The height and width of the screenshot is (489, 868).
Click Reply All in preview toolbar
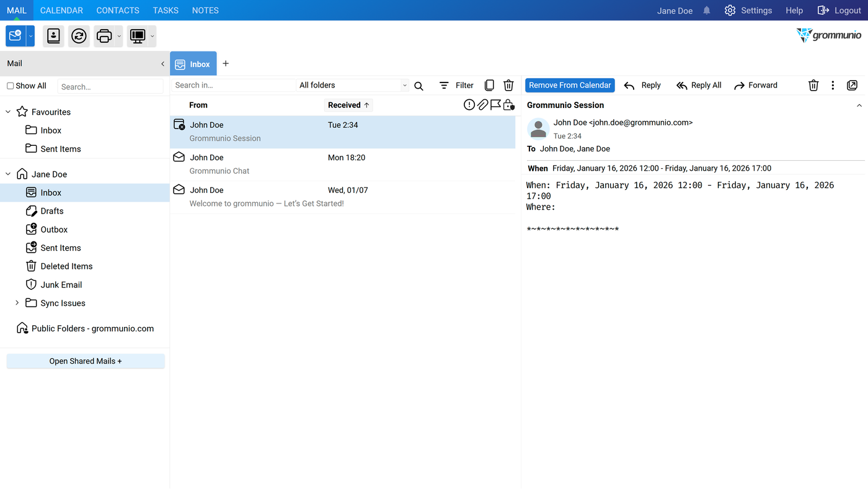699,86
